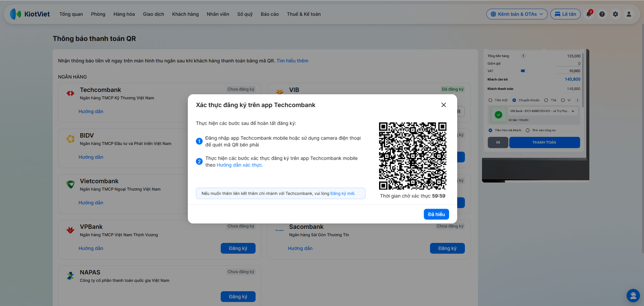The image size is (644, 306).
Task: Open the Báo cáo menu
Action: click(x=270, y=14)
